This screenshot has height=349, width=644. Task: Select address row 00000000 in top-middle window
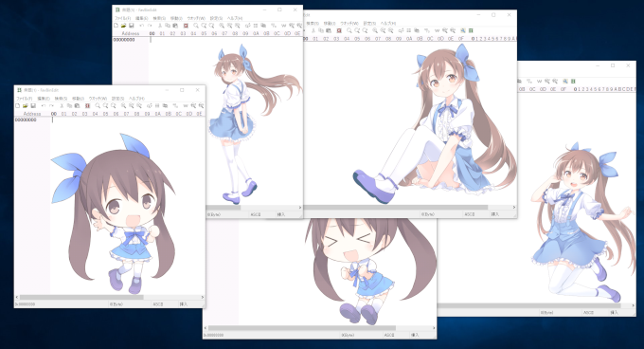pyautogui.click(x=124, y=40)
